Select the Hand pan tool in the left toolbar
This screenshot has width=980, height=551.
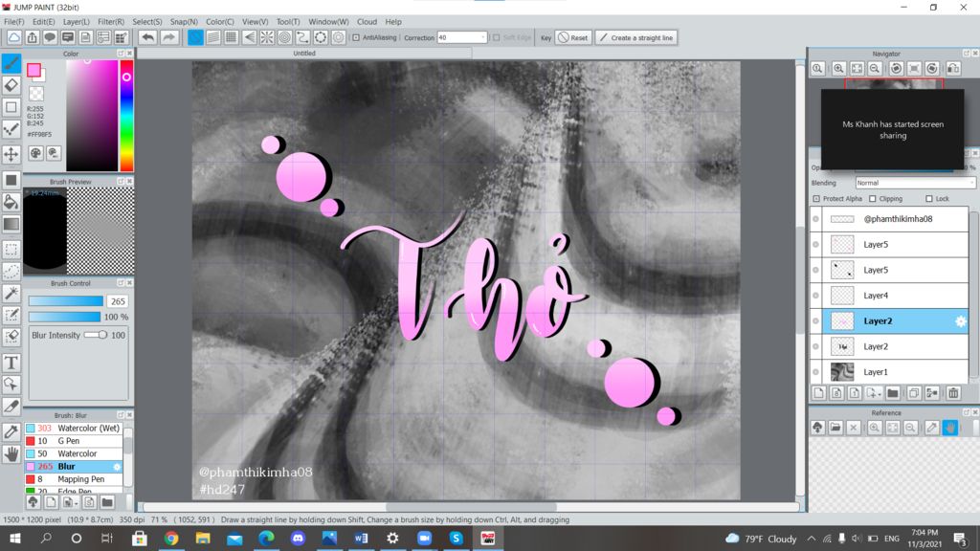(11, 453)
